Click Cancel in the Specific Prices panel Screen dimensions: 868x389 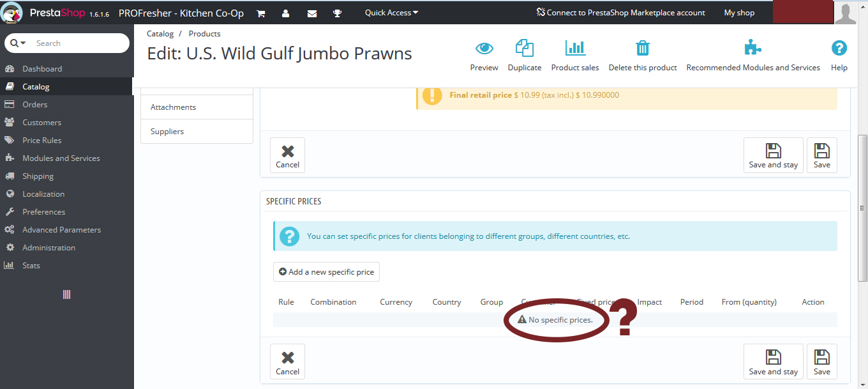tap(287, 362)
